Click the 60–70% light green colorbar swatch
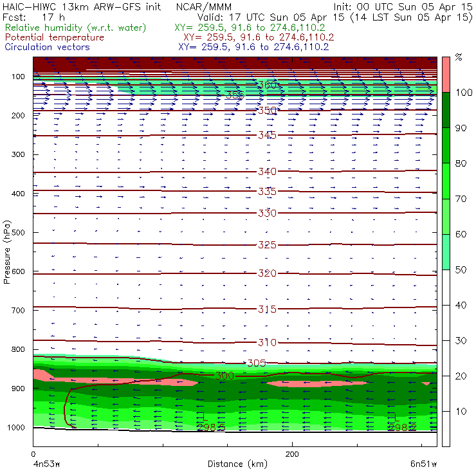Screen dimensions: 476x476 (446, 217)
